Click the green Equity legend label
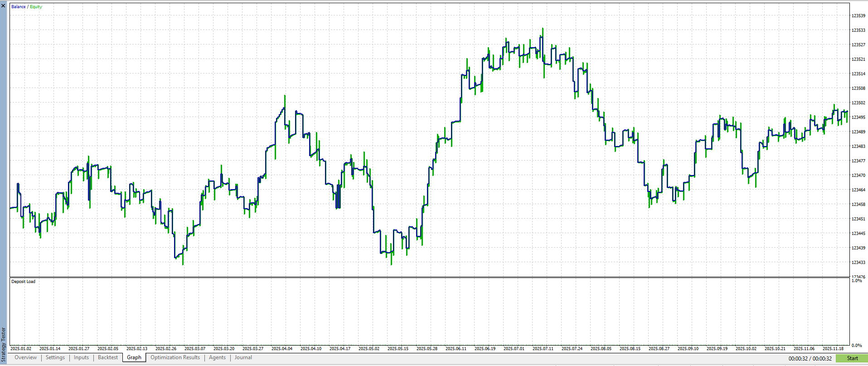The image size is (868, 366). coord(36,7)
